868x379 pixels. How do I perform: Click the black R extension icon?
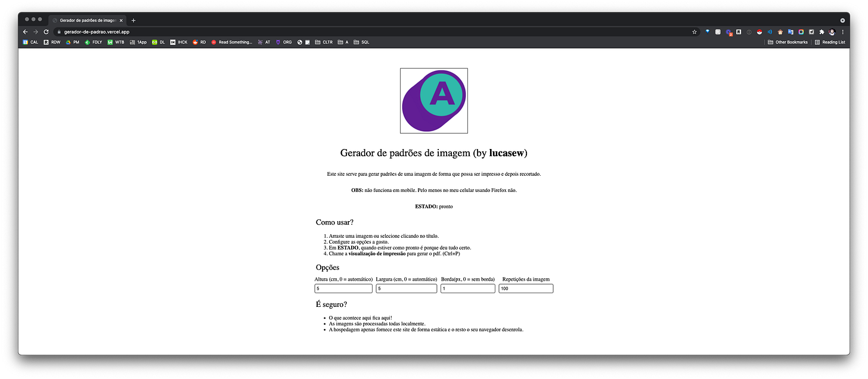pos(739,32)
